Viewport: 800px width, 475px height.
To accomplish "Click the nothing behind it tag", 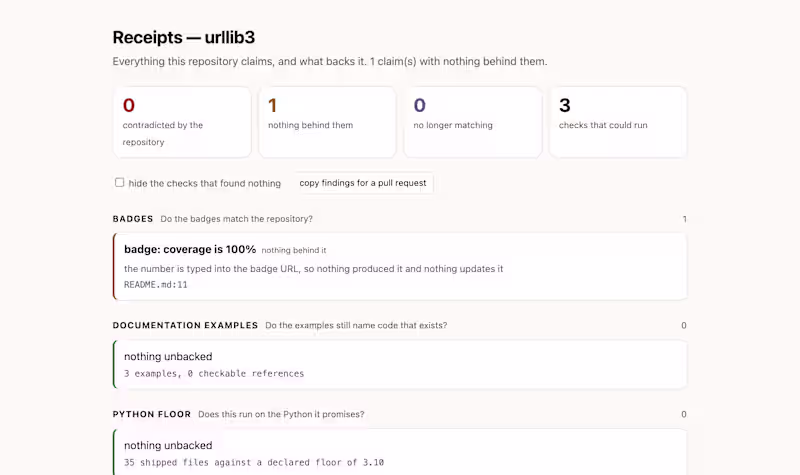I will tap(294, 251).
